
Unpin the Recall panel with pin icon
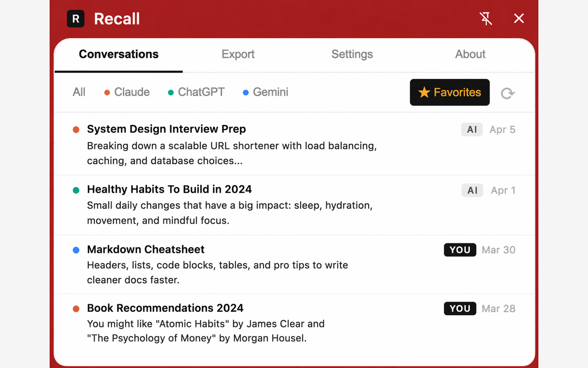coord(486,18)
